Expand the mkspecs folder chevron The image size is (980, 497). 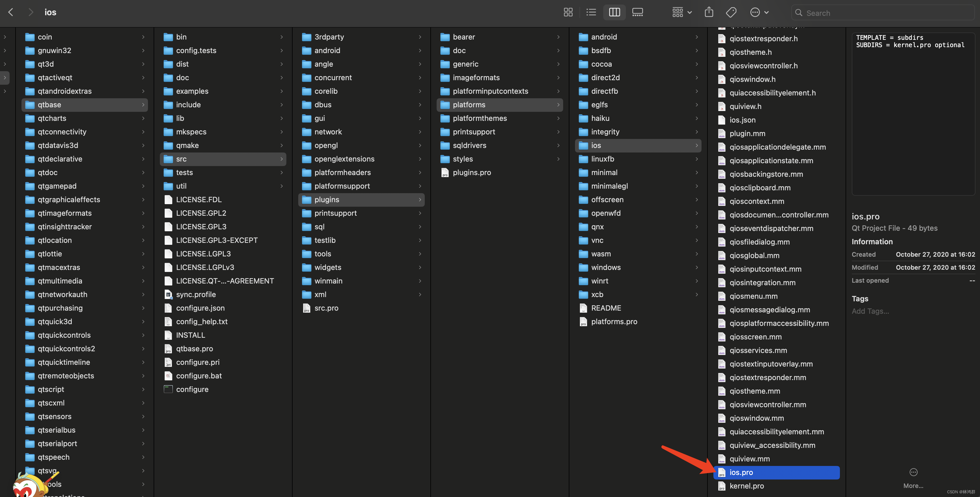282,132
